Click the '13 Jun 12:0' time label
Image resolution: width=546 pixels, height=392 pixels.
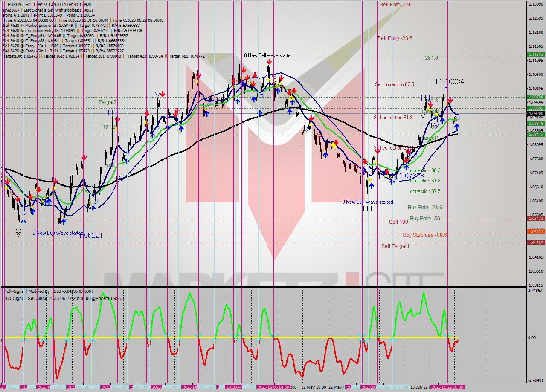[421, 387]
